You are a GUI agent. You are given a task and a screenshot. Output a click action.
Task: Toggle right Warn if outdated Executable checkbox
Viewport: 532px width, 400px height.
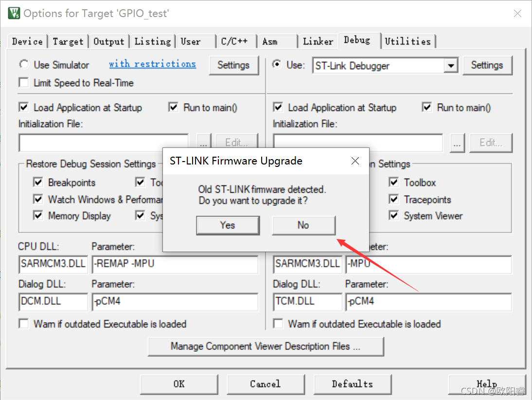(x=278, y=324)
